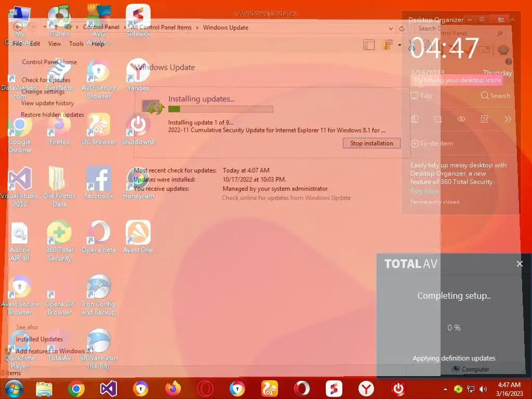Click the crop icon in Desktop Organizer
This screenshot has width=532, height=399.
(x=437, y=119)
